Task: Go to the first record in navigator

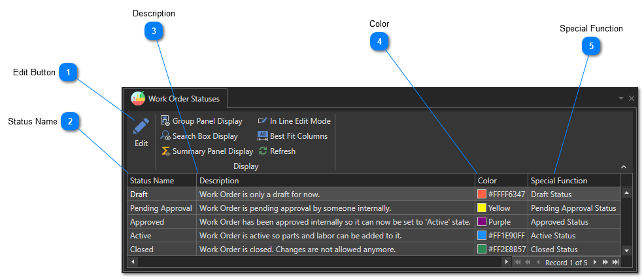Action: (x=517, y=263)
